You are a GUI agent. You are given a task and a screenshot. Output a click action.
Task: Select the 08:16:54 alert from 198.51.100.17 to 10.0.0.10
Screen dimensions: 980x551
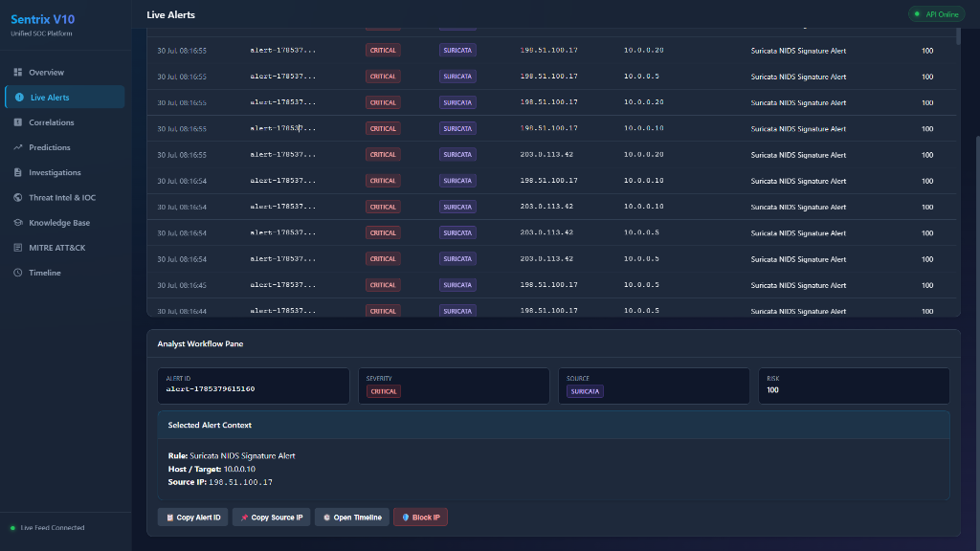(552, 181)
